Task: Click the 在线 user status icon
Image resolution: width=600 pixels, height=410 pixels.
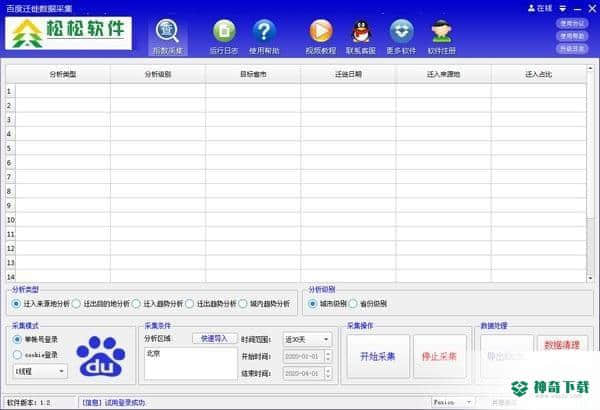Action: (x=540, y=8)
